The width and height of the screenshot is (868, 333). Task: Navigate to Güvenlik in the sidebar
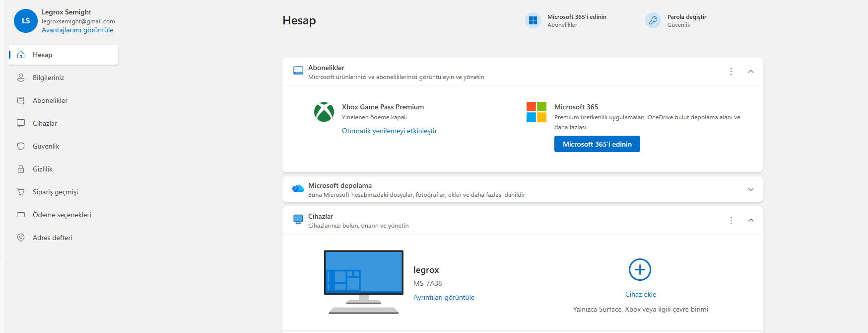[64, 146]
